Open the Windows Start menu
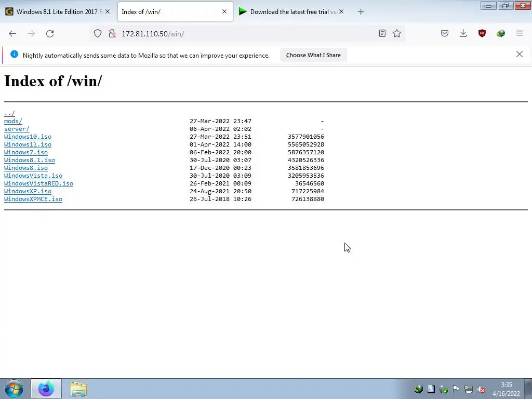The height and width of the screenshot is (399, 532). tap(14, 389)
